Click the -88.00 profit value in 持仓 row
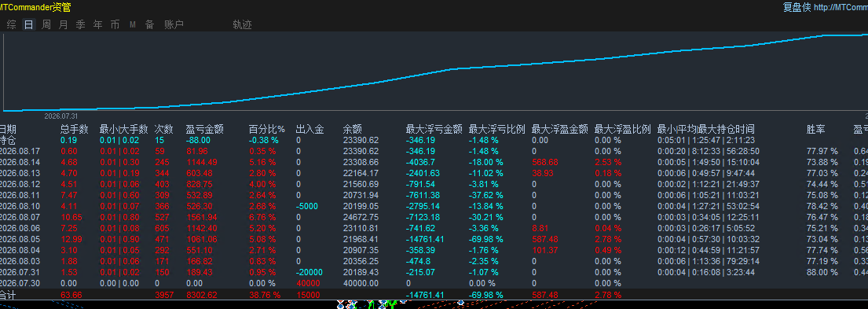Screen dimensions: 868x309 [198, 140]
